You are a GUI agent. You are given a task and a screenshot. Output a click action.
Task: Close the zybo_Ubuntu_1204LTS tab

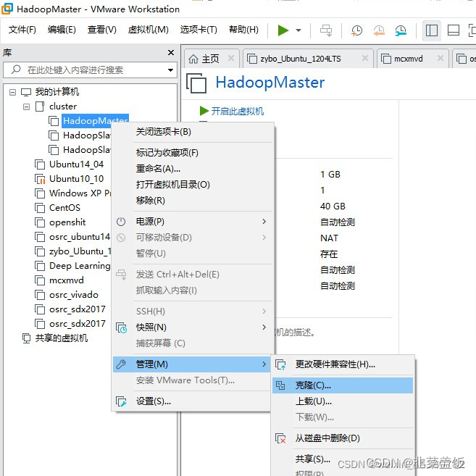click(x=365, y=58)
